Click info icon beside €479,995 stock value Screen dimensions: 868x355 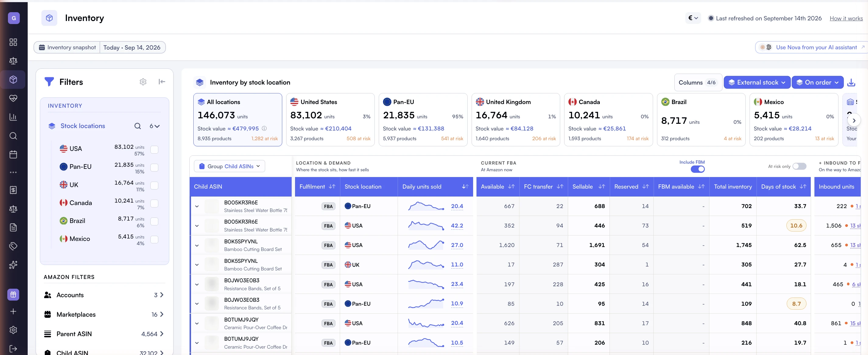click(x=265, y=128)
